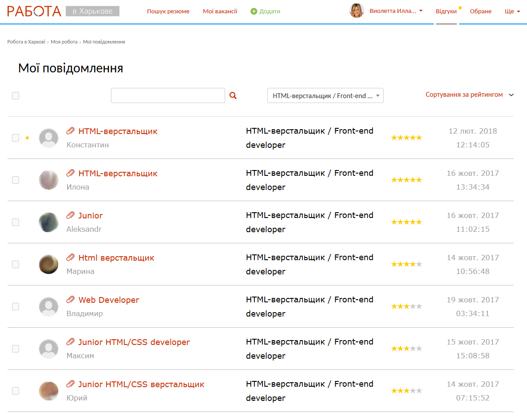Open the HTML-верстальщик vacancy filter dropdown

tap(325, 95)
